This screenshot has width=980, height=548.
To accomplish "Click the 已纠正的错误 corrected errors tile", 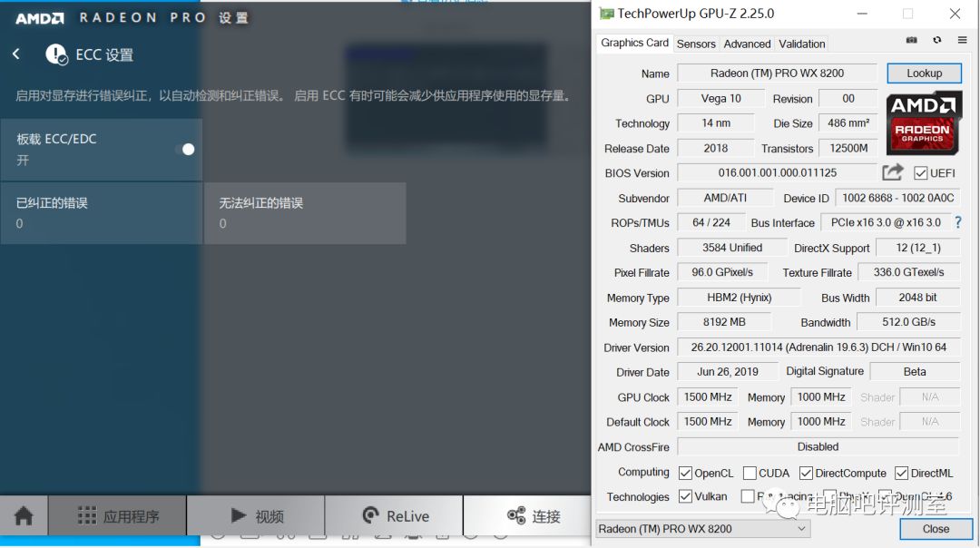I will 102,213.
